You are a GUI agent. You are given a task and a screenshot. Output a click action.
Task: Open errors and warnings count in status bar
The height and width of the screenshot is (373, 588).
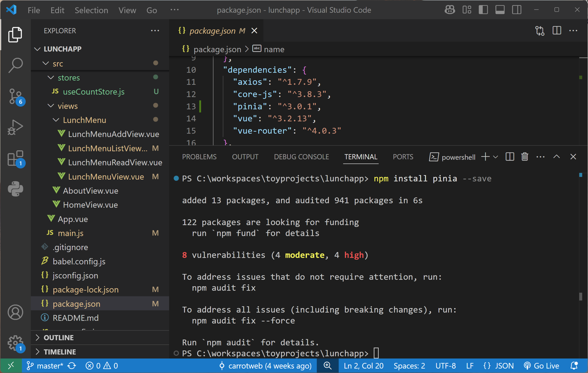pyautogui.click(x=102, y=366)
